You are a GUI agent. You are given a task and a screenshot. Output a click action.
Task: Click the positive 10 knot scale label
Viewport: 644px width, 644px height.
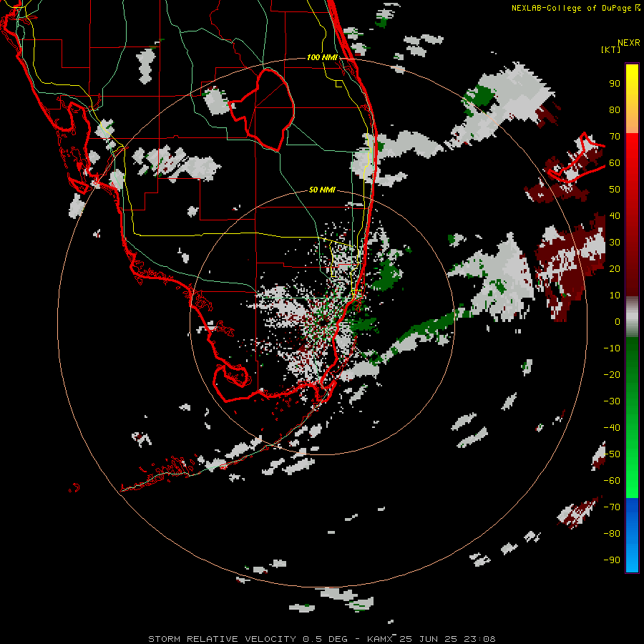pyautogui.click(x=615, y=296)
